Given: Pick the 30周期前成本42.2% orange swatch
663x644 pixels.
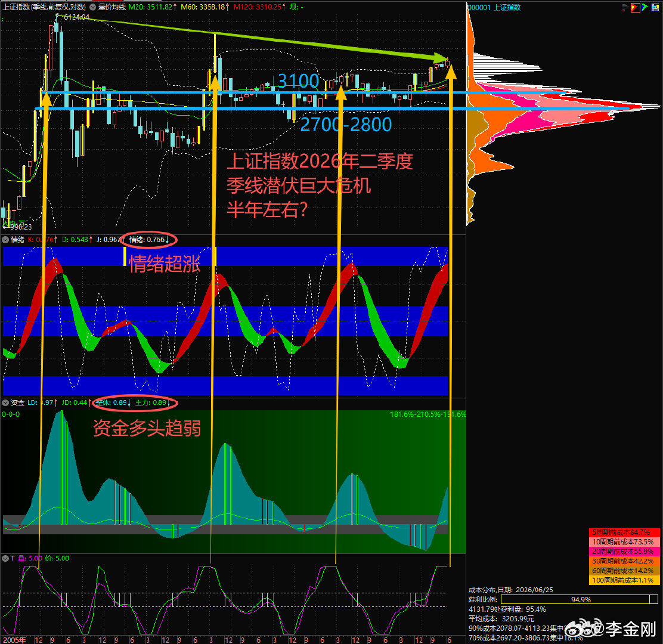Looking at the screenshot, I should click(x=624, y=561).
